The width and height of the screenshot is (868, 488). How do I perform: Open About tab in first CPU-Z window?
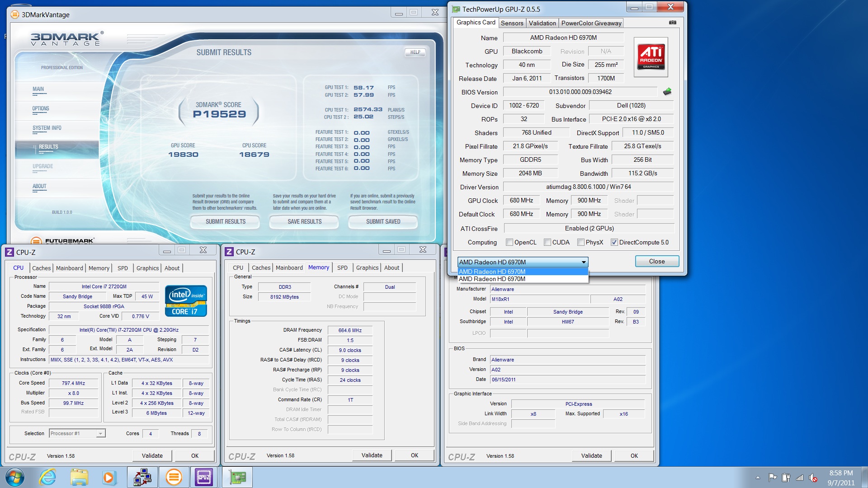(x=172, y=268)
